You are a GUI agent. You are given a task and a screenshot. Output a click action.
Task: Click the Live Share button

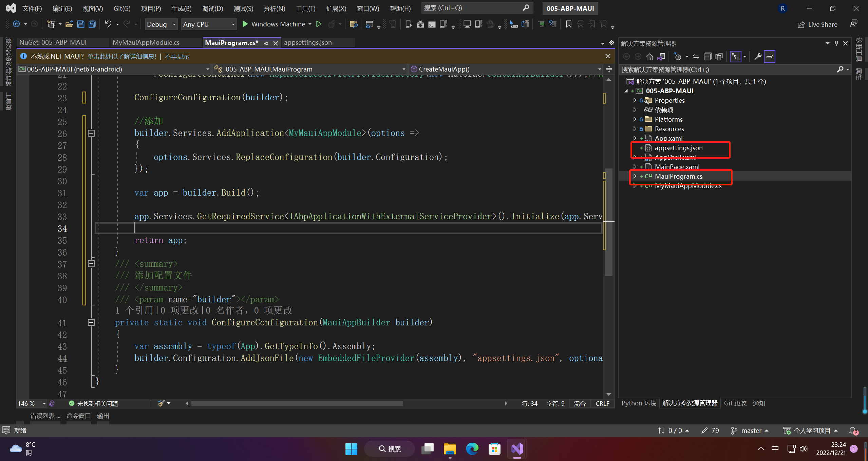[x=818, y=24]
